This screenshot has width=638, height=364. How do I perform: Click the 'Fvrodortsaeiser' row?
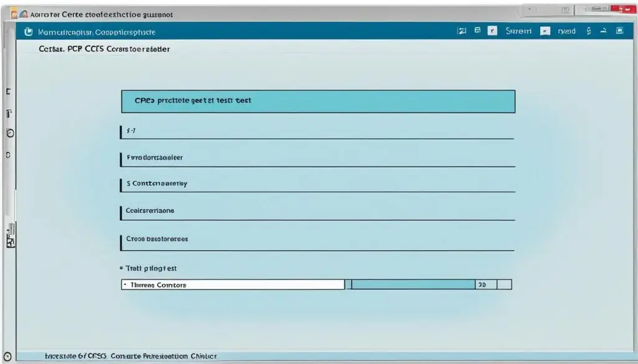[317, 159]
